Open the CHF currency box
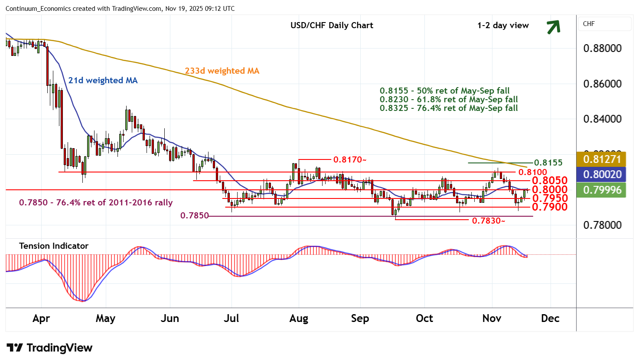The height and width of the screenshot is (364, 639). pyautogui.click(x=604, y=24)
